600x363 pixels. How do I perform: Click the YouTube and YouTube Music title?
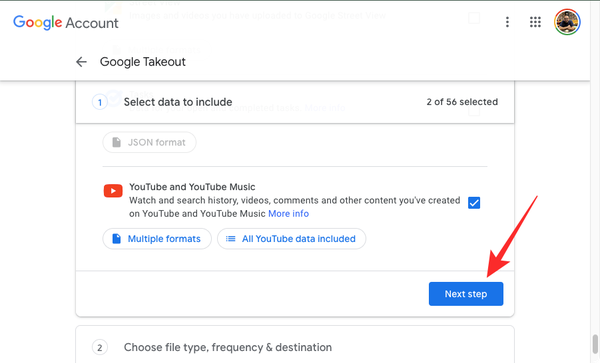click(x=192, y=187)
